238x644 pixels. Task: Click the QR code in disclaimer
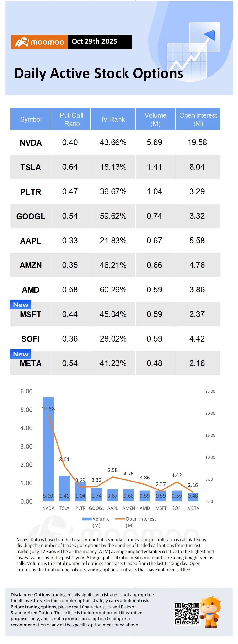point(187,613)
